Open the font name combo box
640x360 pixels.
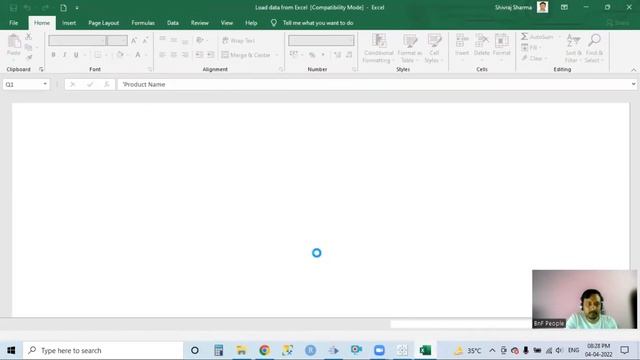(77, 40)
